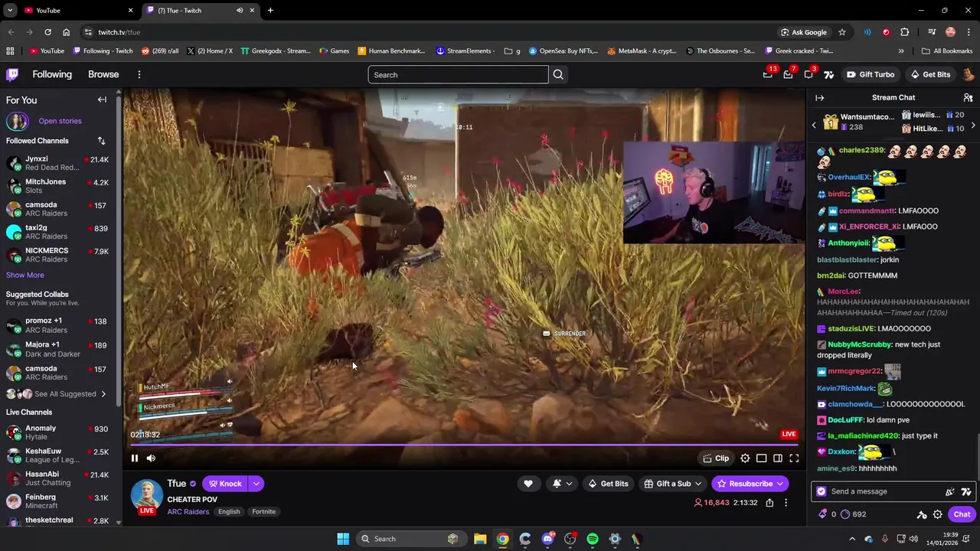Click Get Bits in the top bar
This screenshot has width=980, height=551.
[930, 74]
